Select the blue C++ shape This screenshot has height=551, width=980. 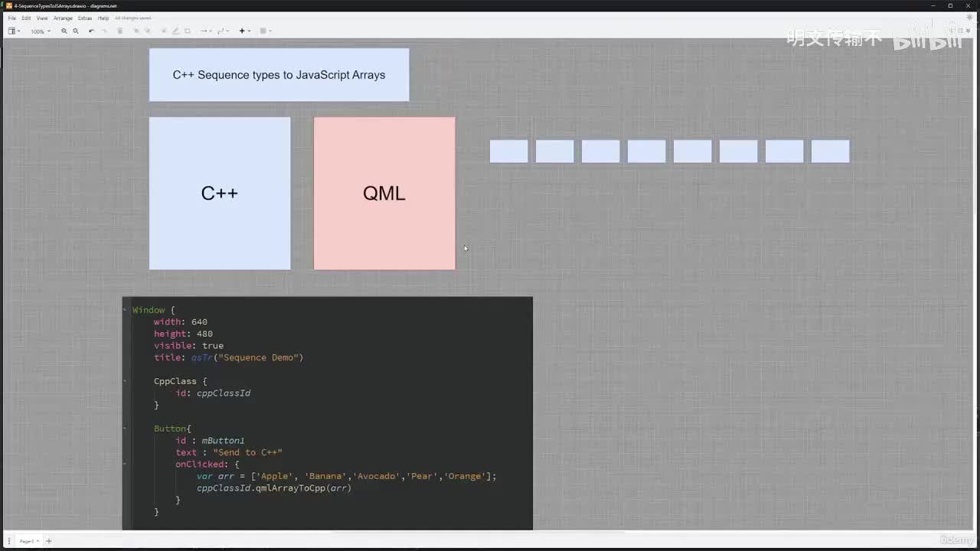click(220, 193)
